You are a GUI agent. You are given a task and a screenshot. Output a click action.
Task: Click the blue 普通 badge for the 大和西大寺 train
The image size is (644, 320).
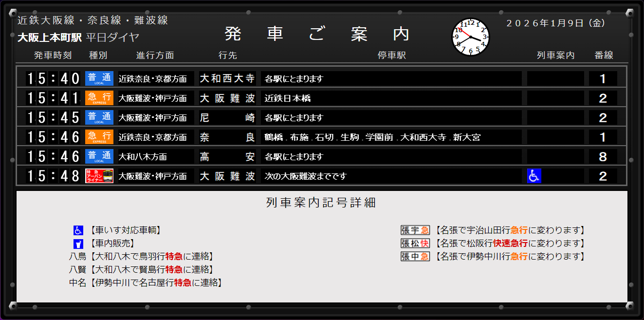[99, 78]
